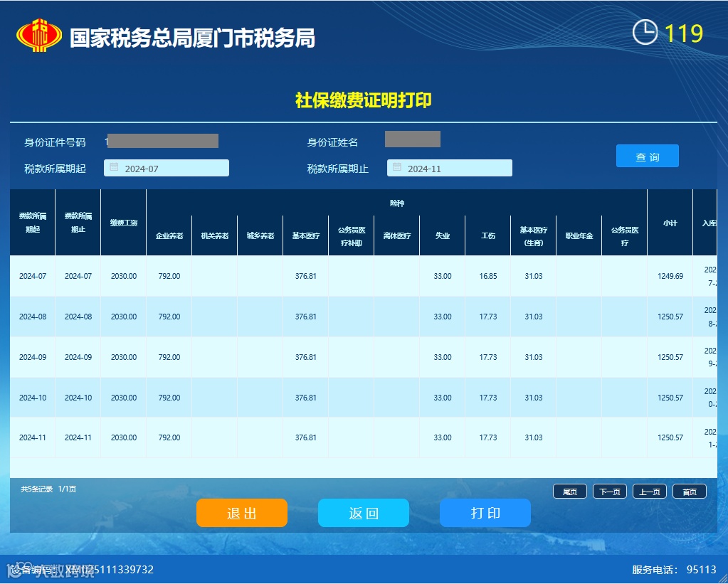Go to 首页 first page
The height and width of the screenshot is (584, 728).
tap(688, 491)
